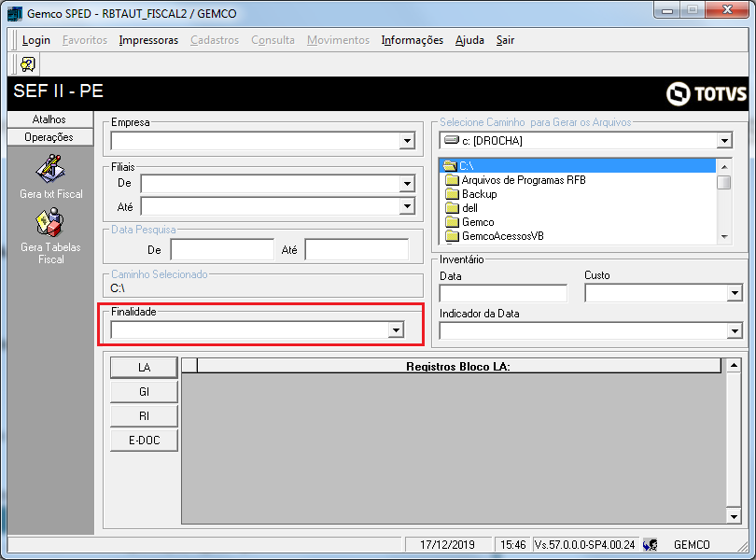Viewport: 756px width, 560px height.
Task: Click folder list scroll down arrow
Action: (723, 236)
